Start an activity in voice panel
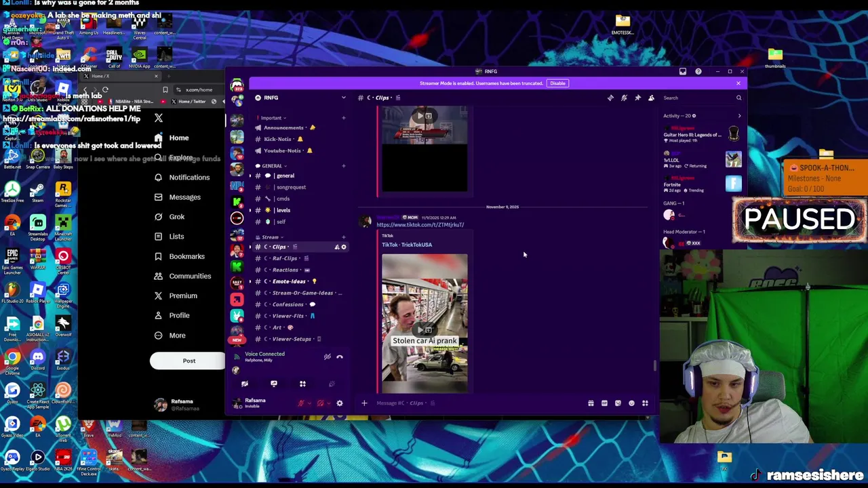The height and width of the screenshot is (488, 868). click(x=302, y=384)
